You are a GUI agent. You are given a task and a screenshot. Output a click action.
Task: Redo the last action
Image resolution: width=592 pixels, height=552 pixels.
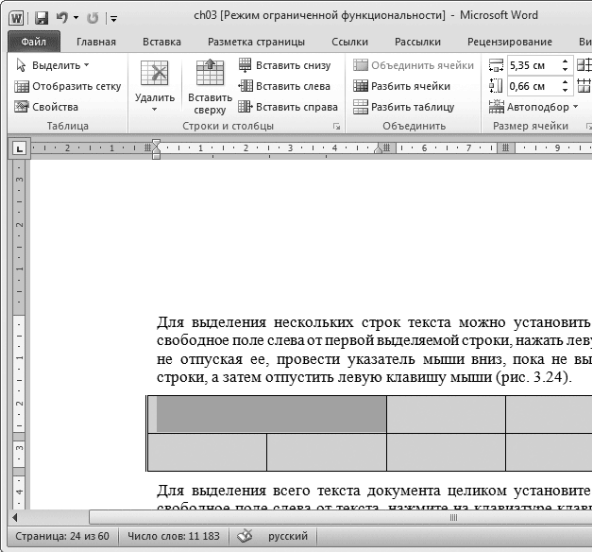92,18
